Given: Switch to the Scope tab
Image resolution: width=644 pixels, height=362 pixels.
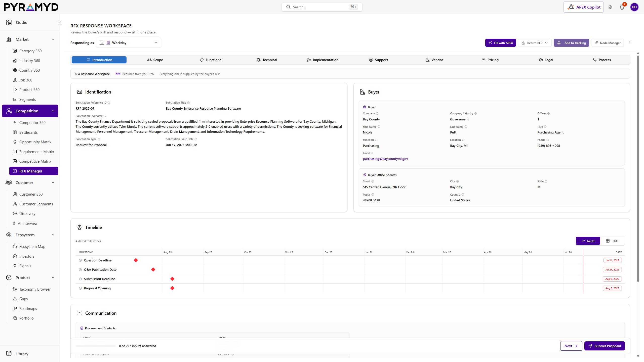Looking at the screenshot, I should pyautogui.click(x=155, y=60).
